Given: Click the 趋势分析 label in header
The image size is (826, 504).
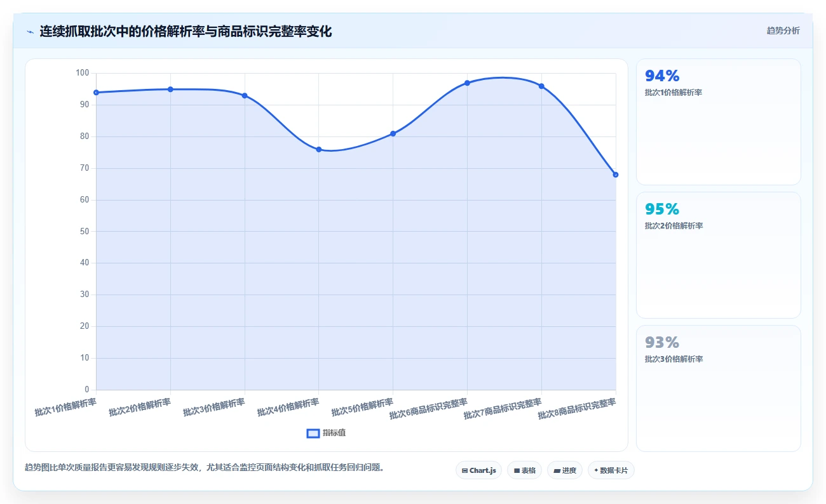Looking at the screenshot, I should [x=783, y=30].
